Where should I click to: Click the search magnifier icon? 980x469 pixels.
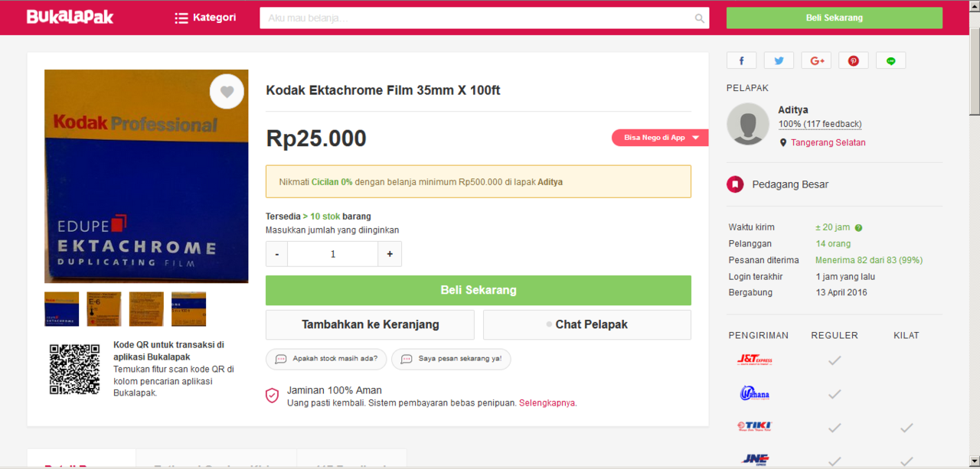pos(698,17)
